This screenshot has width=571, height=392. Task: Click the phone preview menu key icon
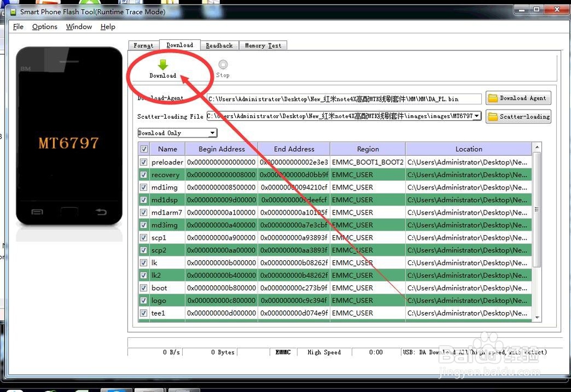(x=37, y=212)
